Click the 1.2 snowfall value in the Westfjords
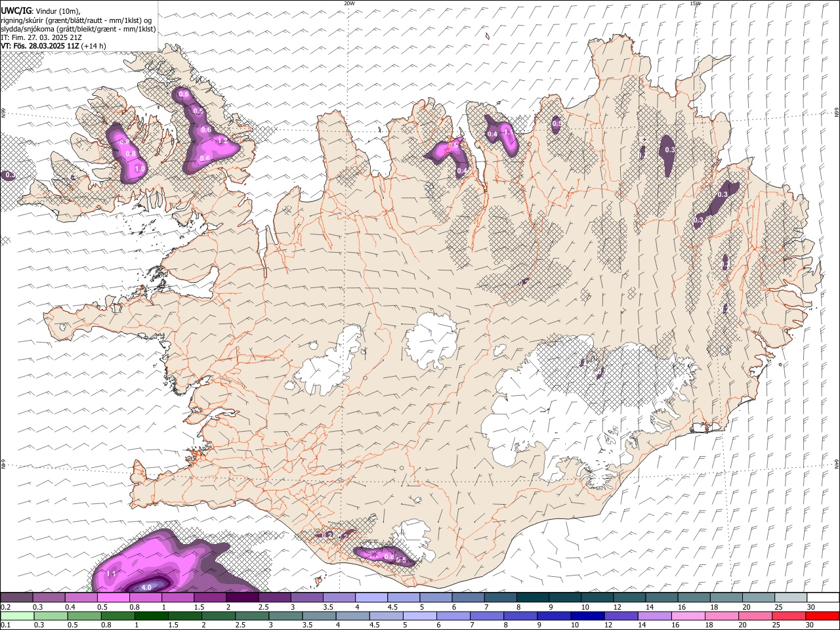Viewport: 840px width, 630px height. click(222, 141)
